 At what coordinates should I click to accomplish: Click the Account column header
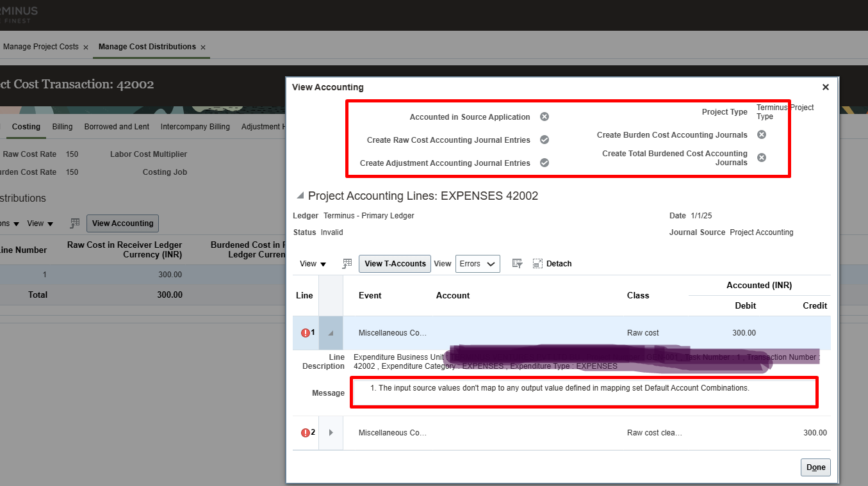click(x=453, y=296)
